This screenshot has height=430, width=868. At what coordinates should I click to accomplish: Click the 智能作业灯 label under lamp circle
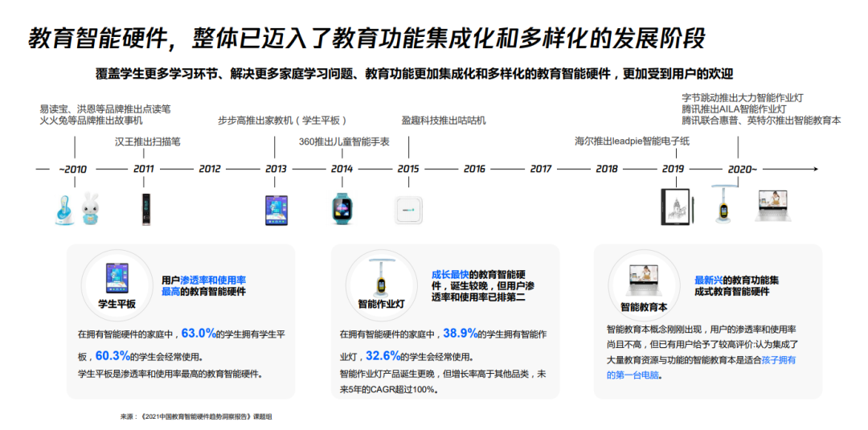coord(382,305)
